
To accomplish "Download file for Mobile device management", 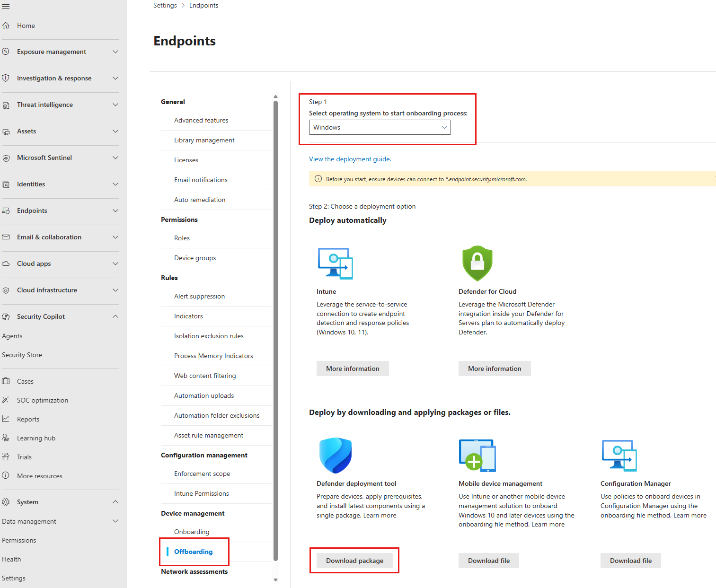I will [489, 561].
